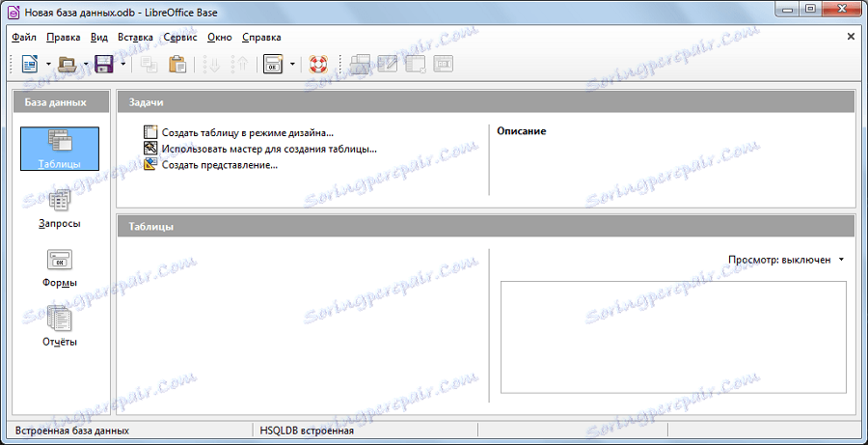The width and height of the screenshot is (868, 445).
Task: Open Help via the lifebuoy icon
Action: (318, 65)
